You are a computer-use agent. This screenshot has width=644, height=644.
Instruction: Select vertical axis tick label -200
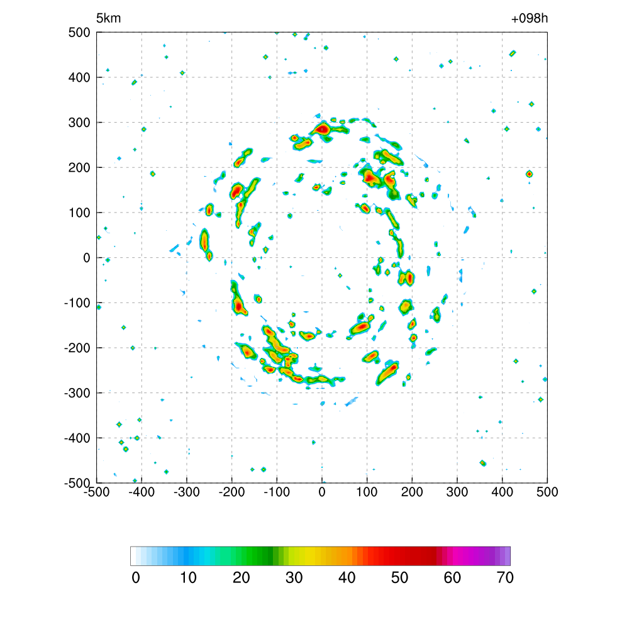click(x=77, y=348)
